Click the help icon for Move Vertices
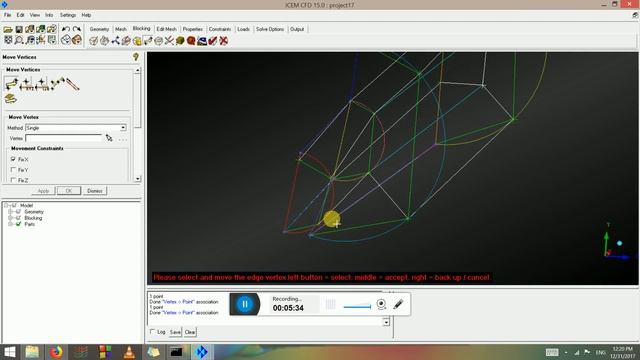640x360 pixels. tap(136, 57)
